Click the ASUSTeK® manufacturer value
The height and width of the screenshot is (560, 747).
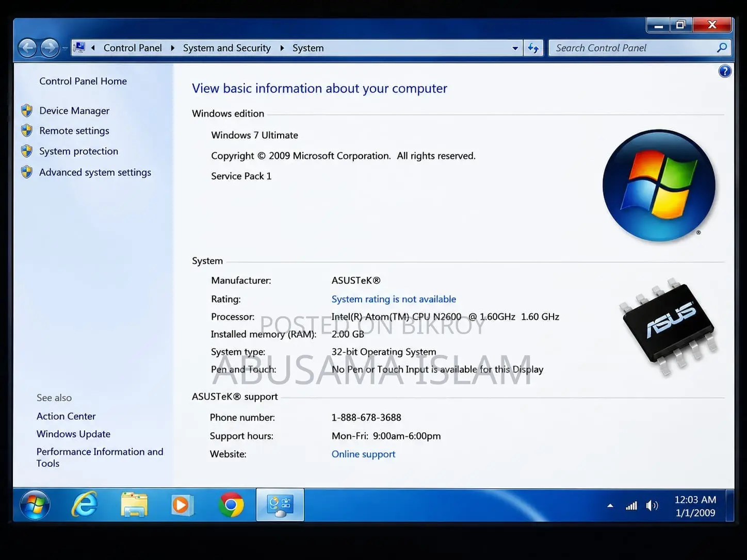point(356,281)
